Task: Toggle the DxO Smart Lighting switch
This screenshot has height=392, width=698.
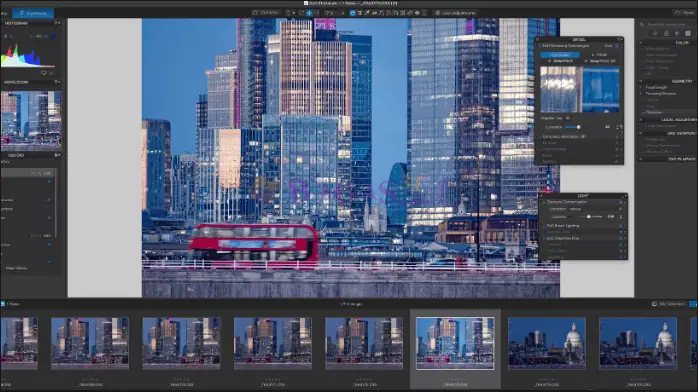Action: [621, 226]
